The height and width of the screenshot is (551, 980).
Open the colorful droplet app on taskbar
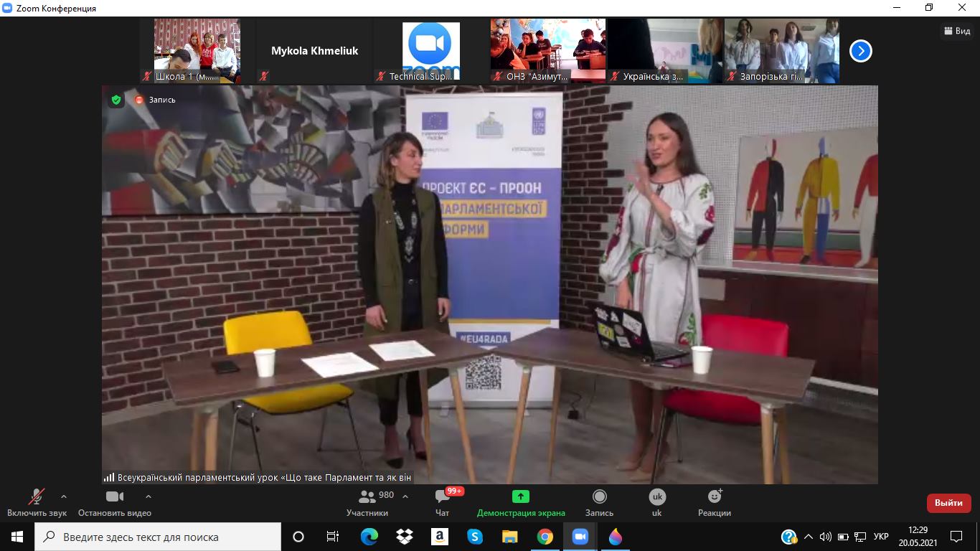click(615, 537)
